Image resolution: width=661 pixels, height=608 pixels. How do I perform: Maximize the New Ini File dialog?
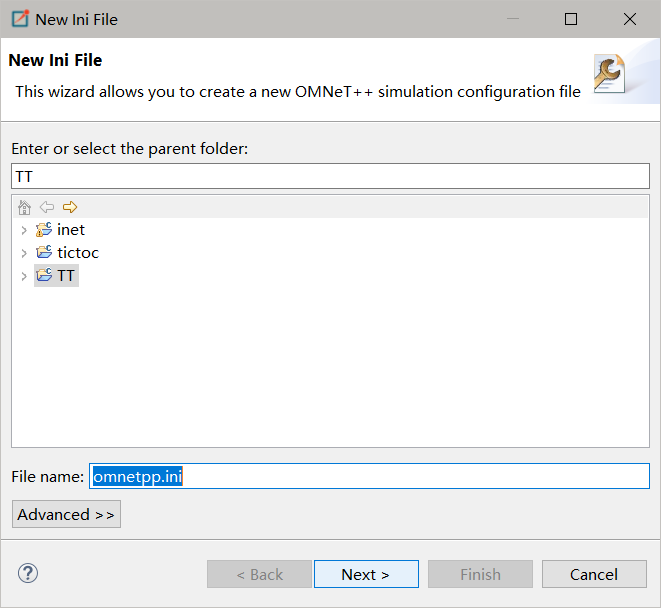(571, 19)
